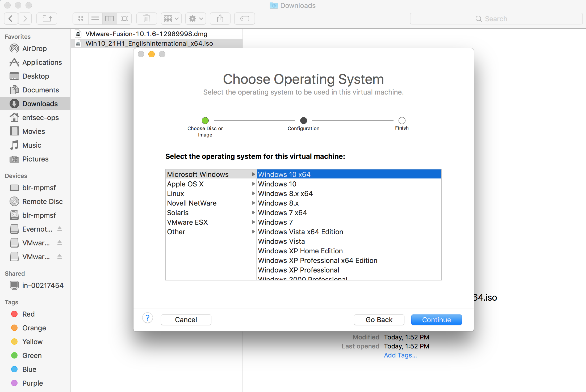The image size is (586, 392).
Task: Select VMware-Fusion-10.1.6-12989998.dmg file
Action: 157,34
